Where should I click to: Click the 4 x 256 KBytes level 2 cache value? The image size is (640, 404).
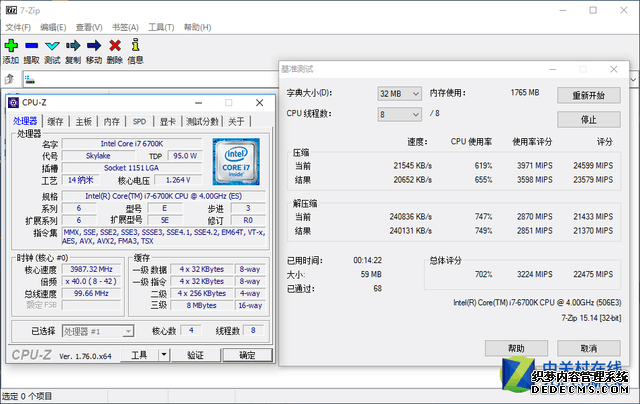(x=202, y=293)
